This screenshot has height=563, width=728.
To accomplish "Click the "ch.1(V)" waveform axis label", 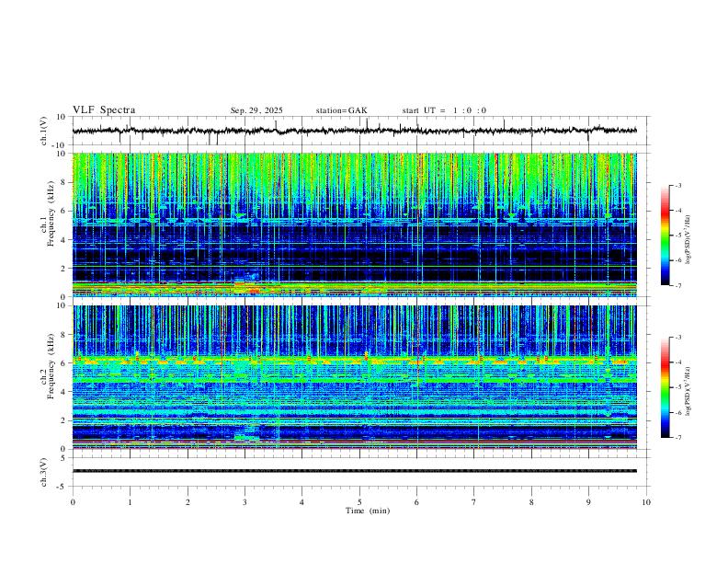I will tap(44, 131).
